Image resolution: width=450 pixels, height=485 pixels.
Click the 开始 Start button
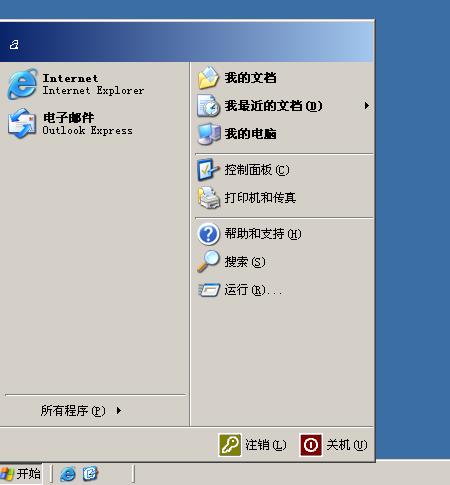(x=21, y=474)
